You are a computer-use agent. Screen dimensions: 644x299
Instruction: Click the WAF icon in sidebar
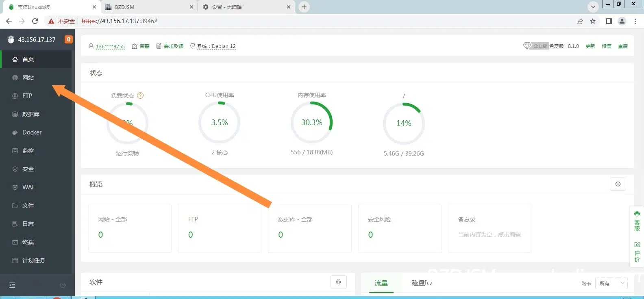coord(15,187)
